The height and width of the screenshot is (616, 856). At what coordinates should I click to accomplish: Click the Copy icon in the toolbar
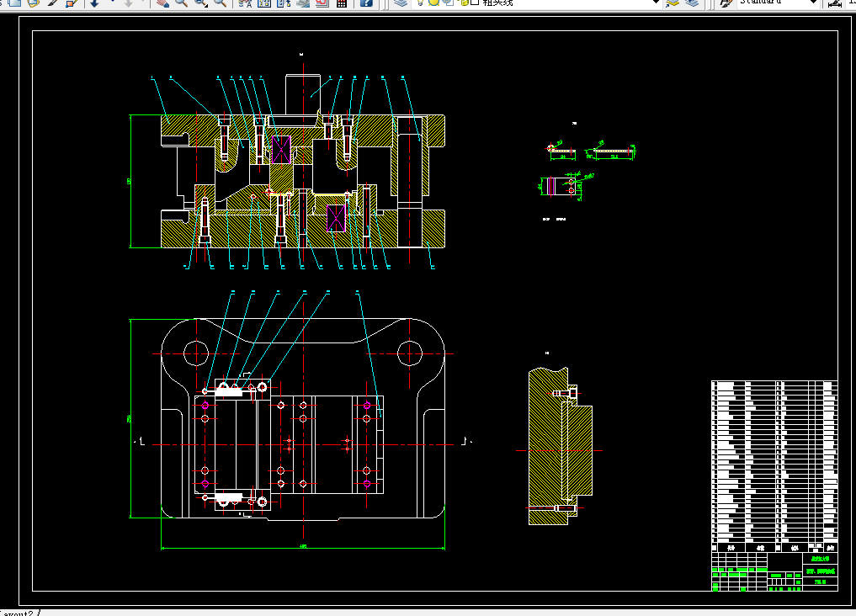(15, 3)
